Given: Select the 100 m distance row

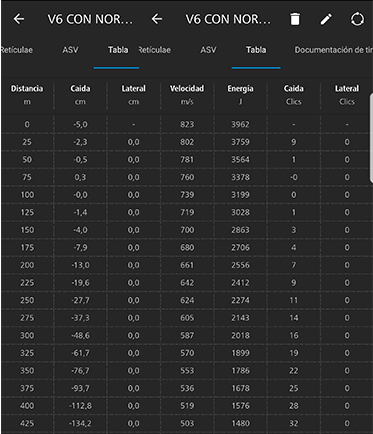Looking at the screenshot, I should (x=187, y=195).
